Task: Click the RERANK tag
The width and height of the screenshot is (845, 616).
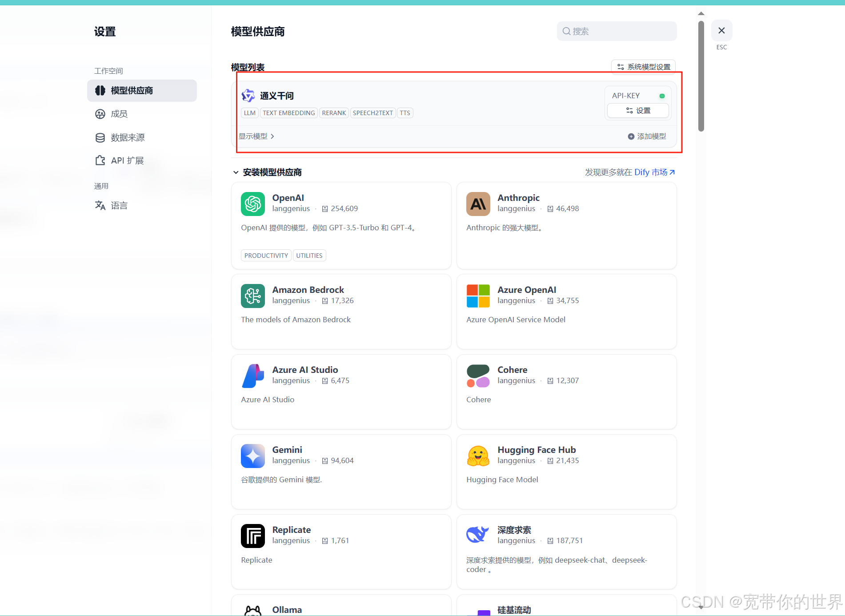Action: point(334,113)
